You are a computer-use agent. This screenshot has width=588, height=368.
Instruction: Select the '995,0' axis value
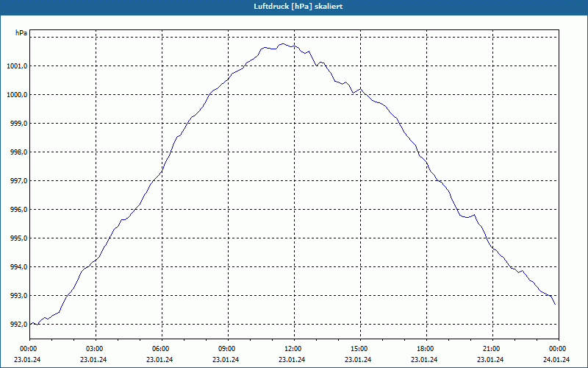19,238
